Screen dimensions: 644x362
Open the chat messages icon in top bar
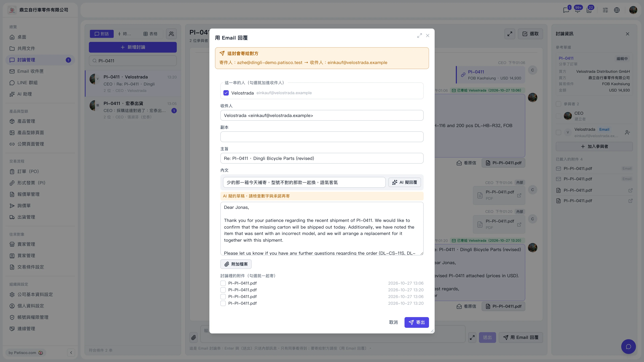566,10
